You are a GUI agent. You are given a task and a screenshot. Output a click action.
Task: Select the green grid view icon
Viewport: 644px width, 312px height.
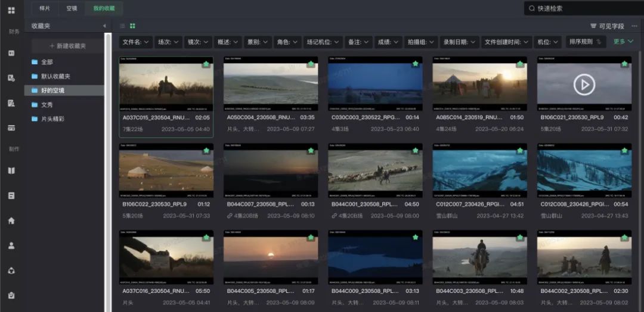coord(132,26)
